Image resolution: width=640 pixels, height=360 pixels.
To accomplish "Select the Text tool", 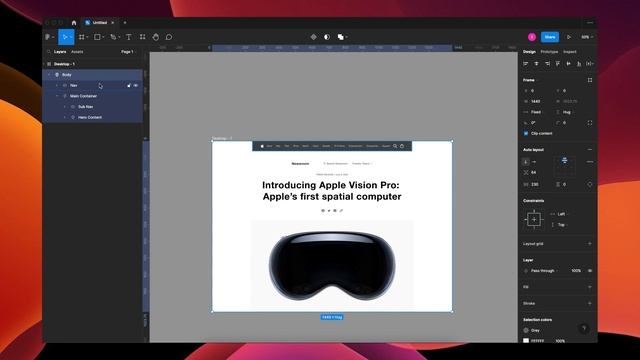I will pyautogui.click(x=129, y=37).
